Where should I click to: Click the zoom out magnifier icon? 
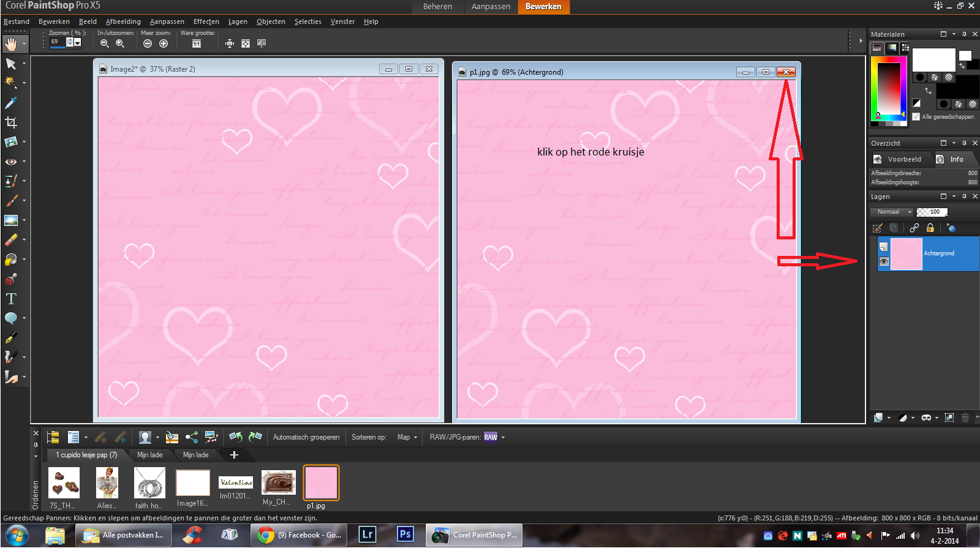[105, 43]
